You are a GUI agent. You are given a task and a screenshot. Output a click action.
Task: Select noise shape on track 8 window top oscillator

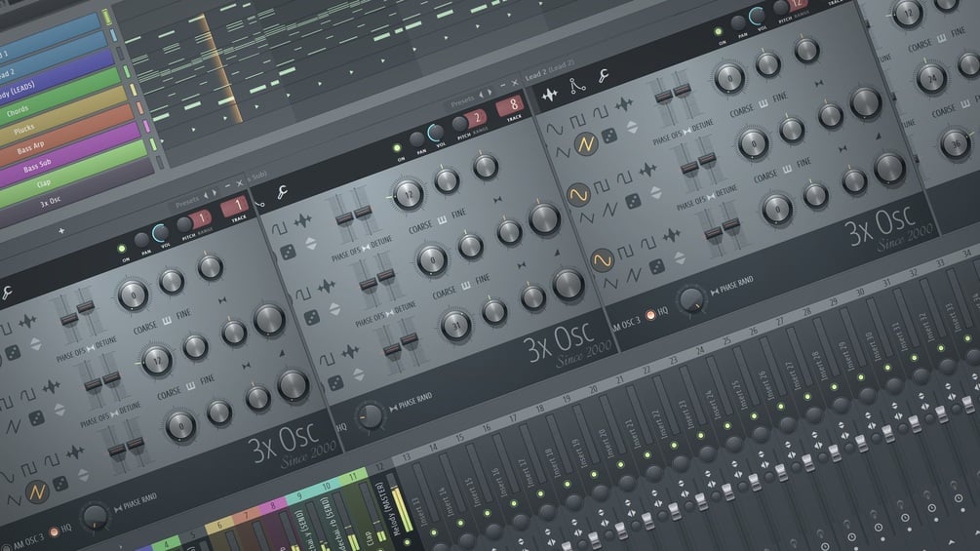click(303, 220)
